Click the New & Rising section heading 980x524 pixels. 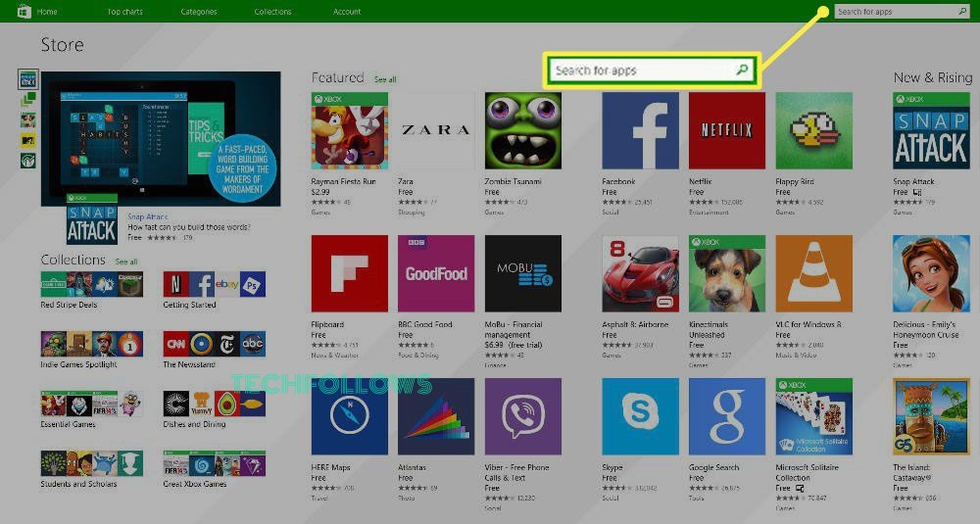point(933,77)
